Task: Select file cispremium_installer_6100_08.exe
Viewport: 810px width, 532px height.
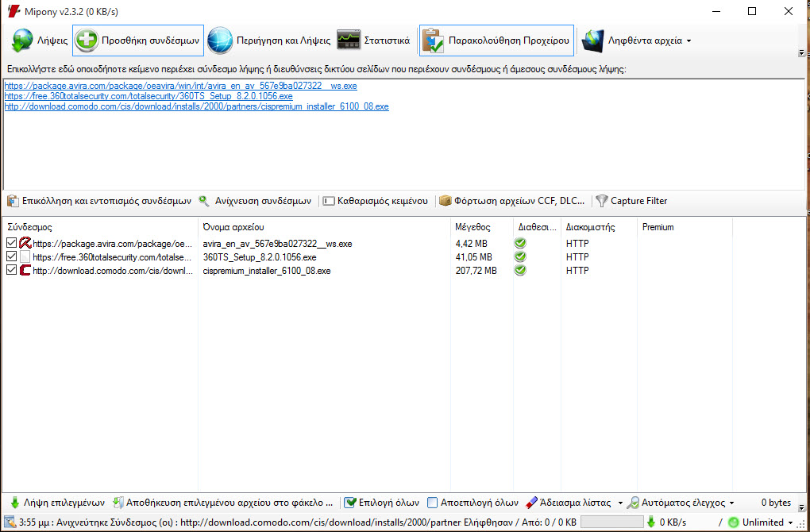Action: [x=267, y=271]
